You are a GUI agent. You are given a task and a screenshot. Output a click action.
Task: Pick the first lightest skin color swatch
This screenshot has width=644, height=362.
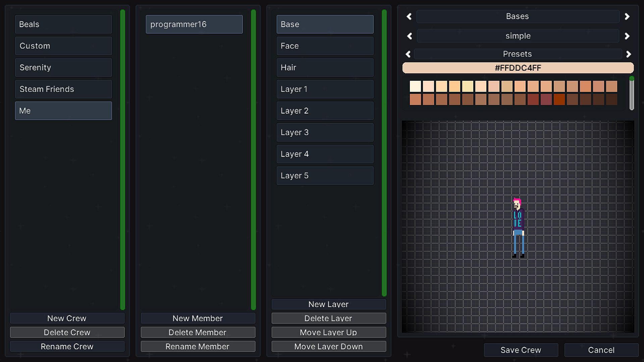pyautogui.click(x=415, y=86)
